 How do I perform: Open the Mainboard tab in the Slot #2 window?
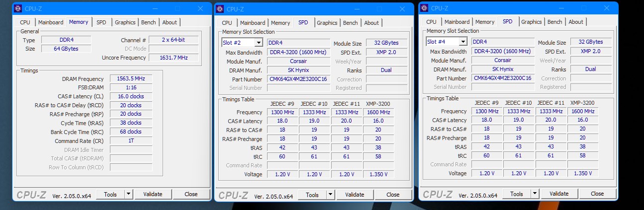point(253,23)
